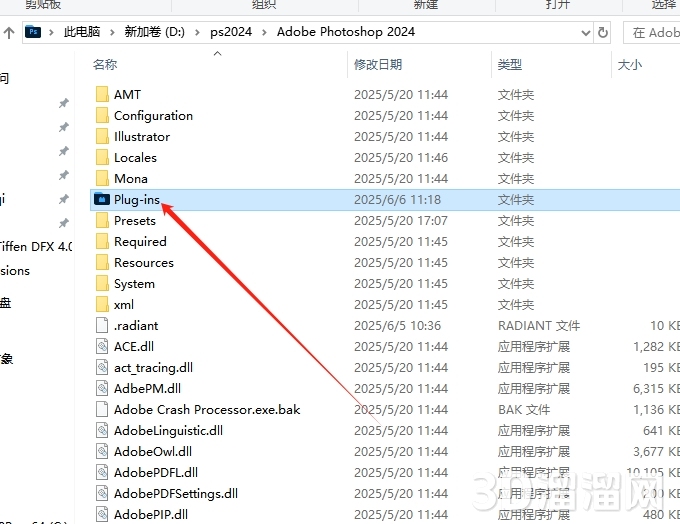The image size is (680, 524).
Task: Select the System folder icon
Action: click(102, 283)
